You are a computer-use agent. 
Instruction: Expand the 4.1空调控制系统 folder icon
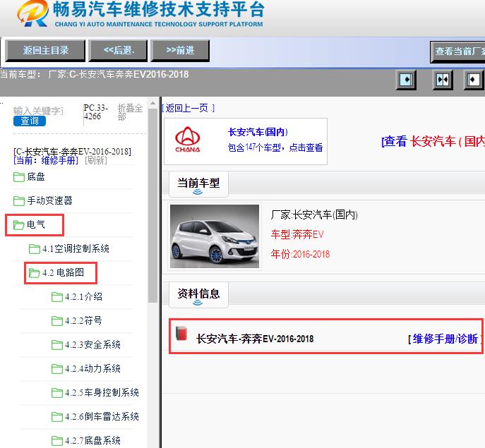point(35,248)
